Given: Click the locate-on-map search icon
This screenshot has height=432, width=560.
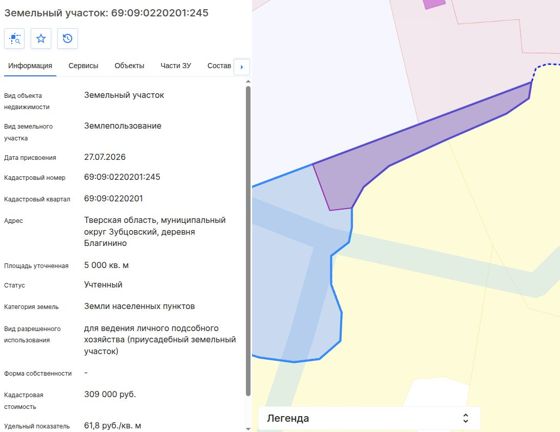Looking at the screenshot, I should [15, 39].
